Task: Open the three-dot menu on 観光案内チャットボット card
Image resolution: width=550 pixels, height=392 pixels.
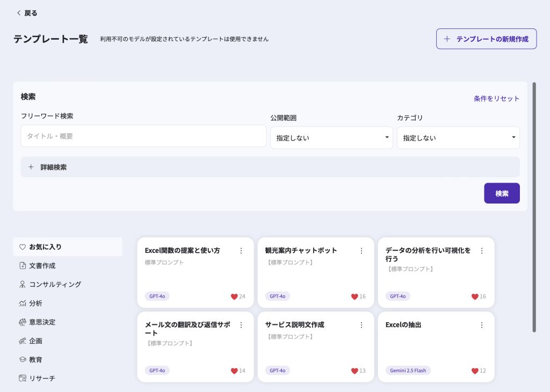Action: click(x=361, y=251)
